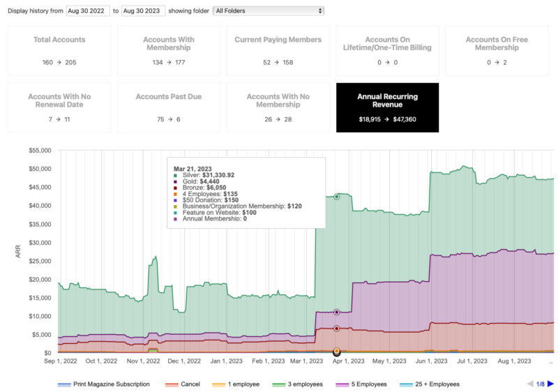Viewport: 558px width, 392px height.
Task: Open Accounts On Lifetime/One-Time Billing card
Action: 388,51
